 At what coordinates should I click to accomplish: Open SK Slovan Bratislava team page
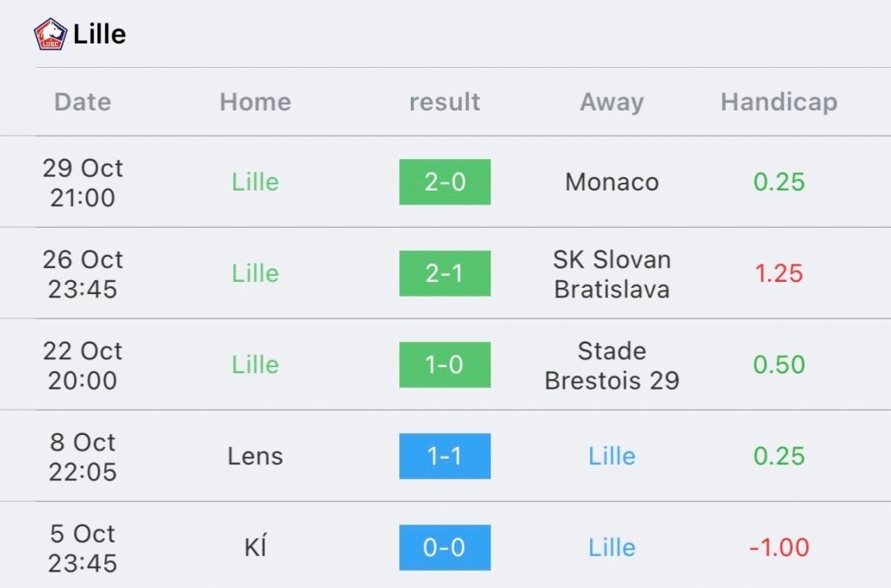tap(612, 274)
